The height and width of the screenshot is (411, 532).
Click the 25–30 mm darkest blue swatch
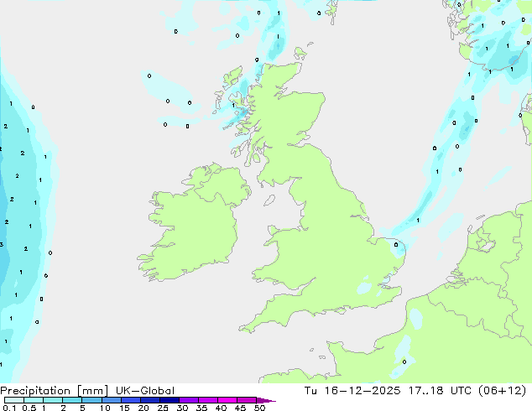(170, 400)
